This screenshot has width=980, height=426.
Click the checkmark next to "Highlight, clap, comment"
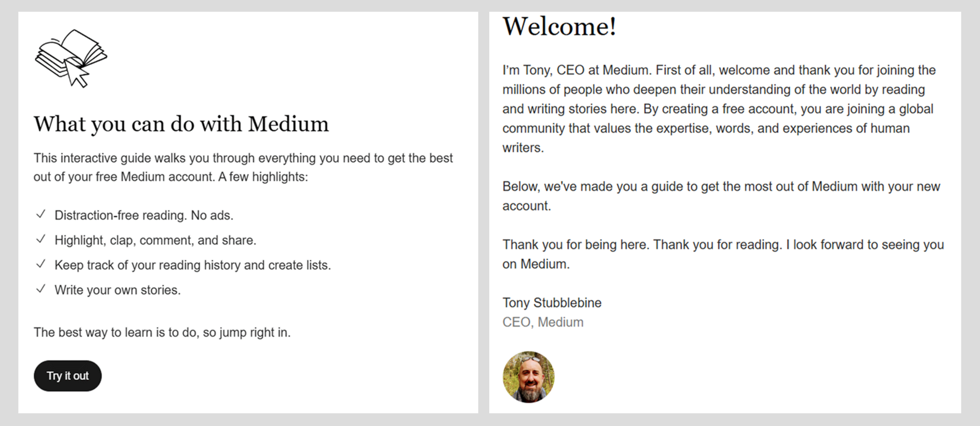41,240
